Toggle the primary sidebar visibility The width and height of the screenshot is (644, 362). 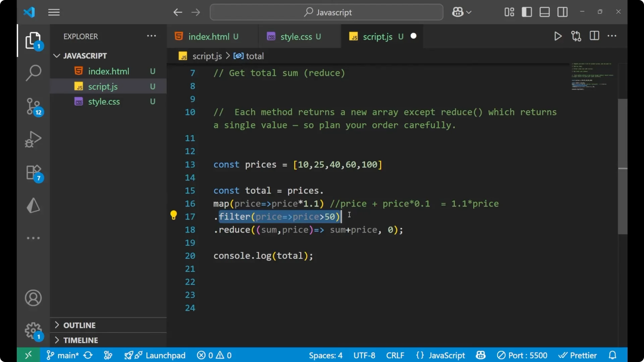pos(527,12)
